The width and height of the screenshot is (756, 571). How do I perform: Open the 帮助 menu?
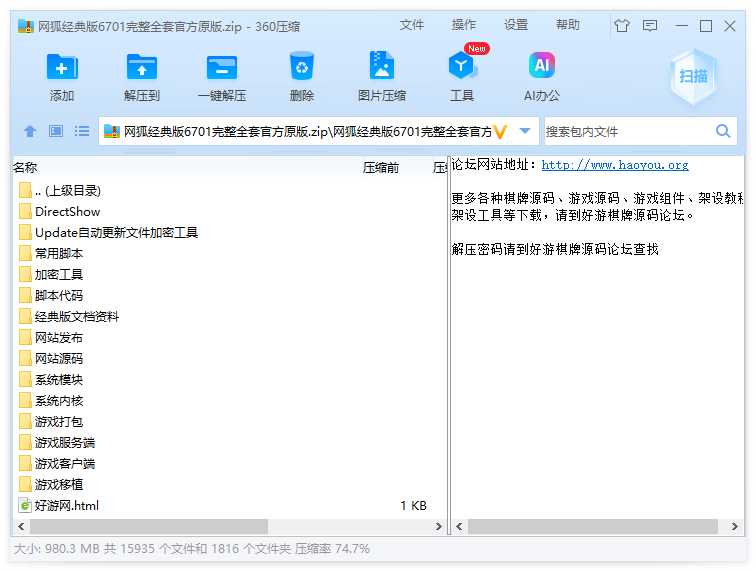[567, 25]
